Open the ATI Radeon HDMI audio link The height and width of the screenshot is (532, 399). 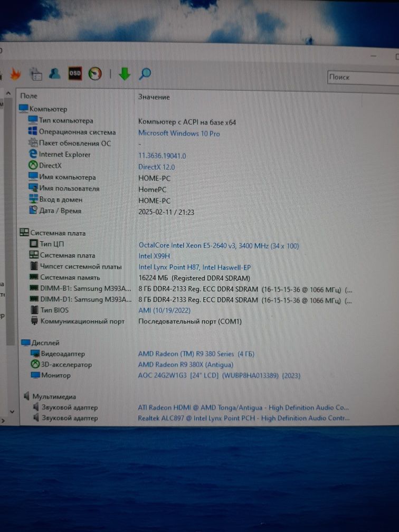243,407
